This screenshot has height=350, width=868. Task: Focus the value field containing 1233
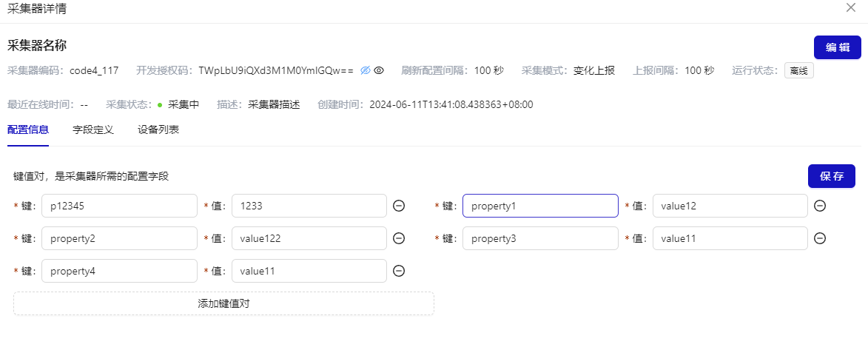(309, 206)
